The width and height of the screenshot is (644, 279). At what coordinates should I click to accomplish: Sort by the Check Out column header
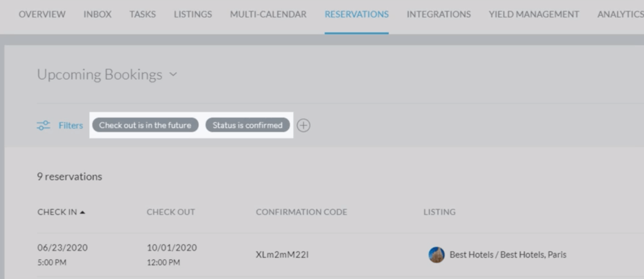tap(171, 212)
